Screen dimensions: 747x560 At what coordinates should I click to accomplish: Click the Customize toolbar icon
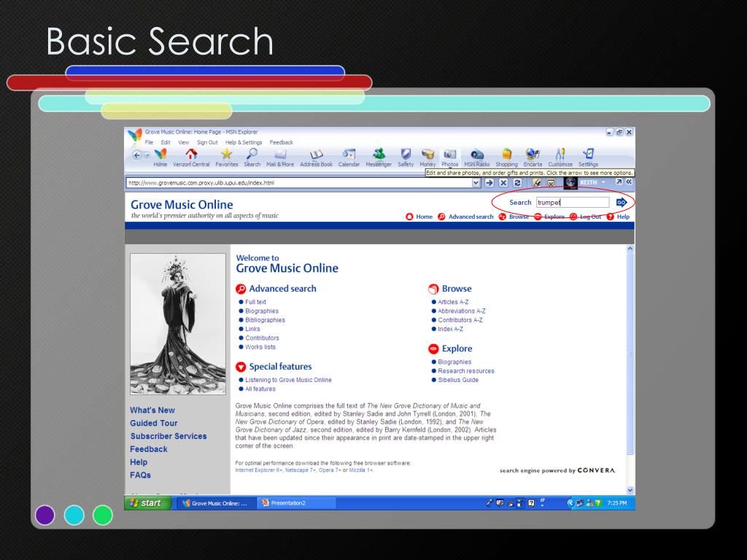pos(560,157)
